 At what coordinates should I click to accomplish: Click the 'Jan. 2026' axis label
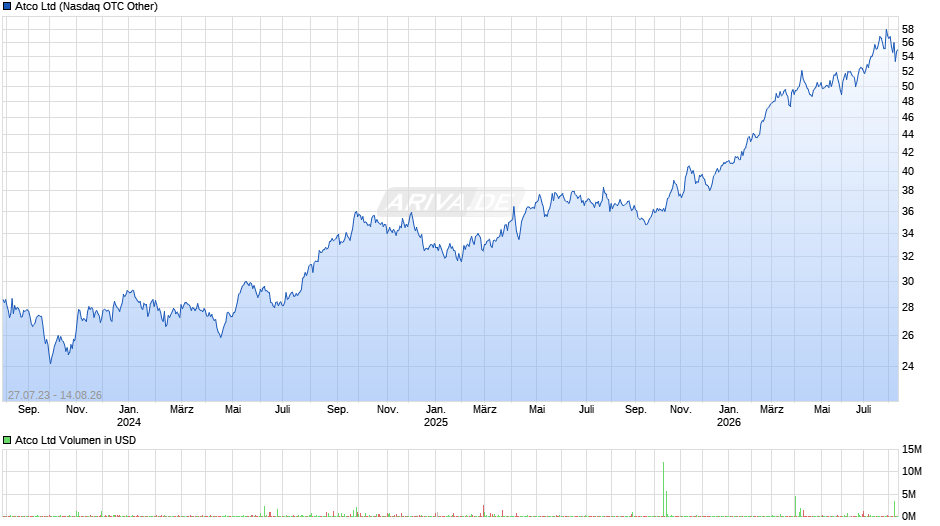coord(729,416)
